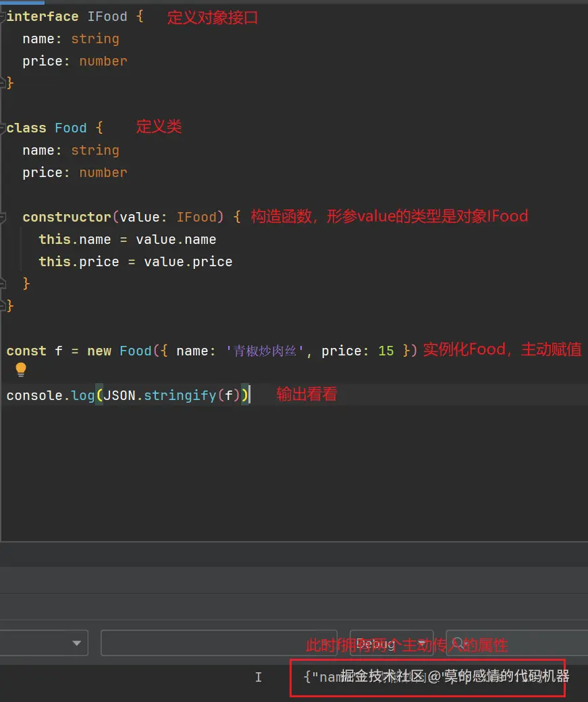Viewport: 588px width, 702px height.
Task: Click the string '青椒炒肉丝'
Action: coord(265,351)
